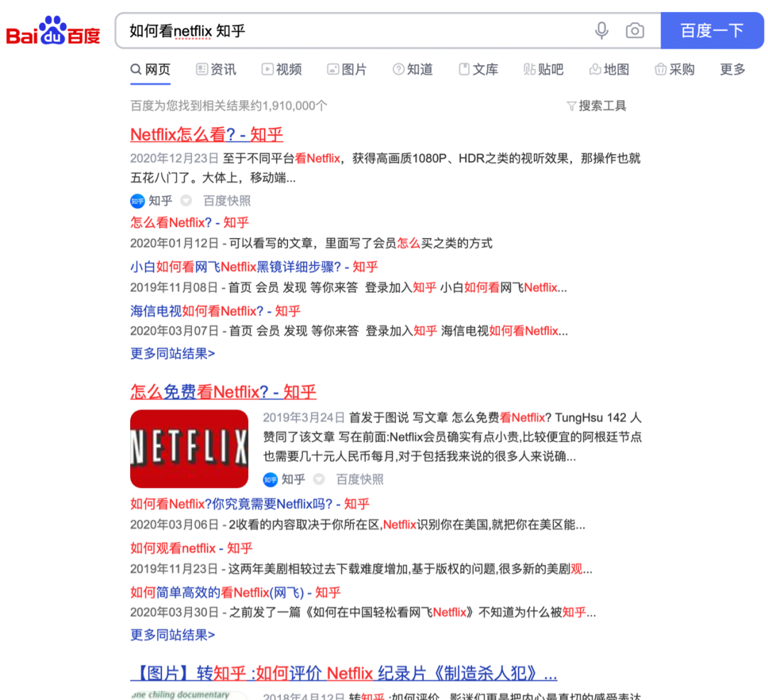The height and width of the screenshot is (700, 768).
Task: Open 小白如何看网飞Netflix黑镜详细步骤 link
Action: coord(254,266)
